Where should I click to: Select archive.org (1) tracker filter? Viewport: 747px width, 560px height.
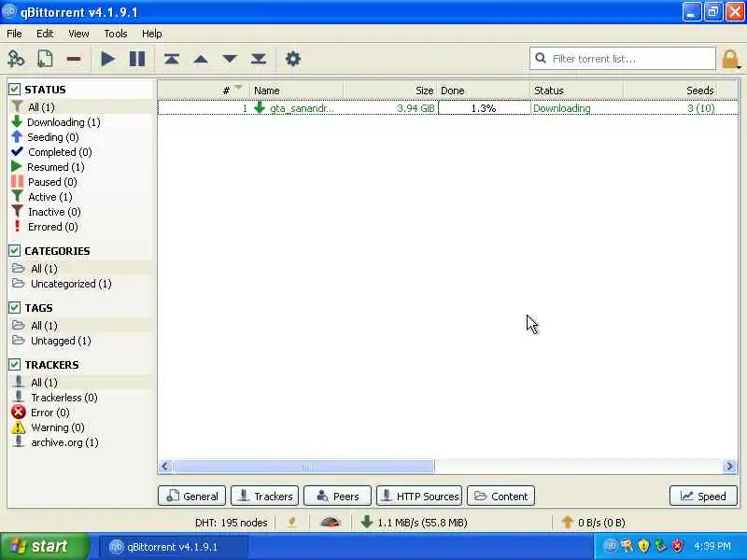pyautogui.click(x=55, y=442)
